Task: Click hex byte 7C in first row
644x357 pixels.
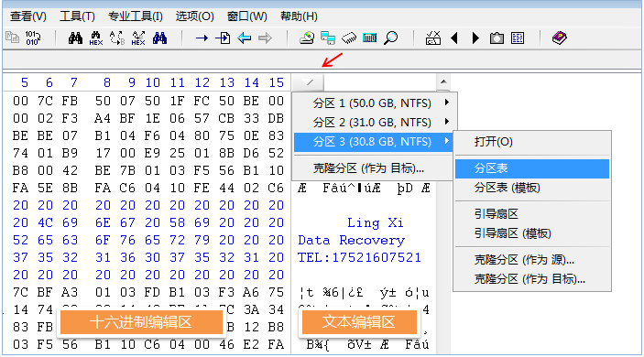Action: tap(45, 101)
